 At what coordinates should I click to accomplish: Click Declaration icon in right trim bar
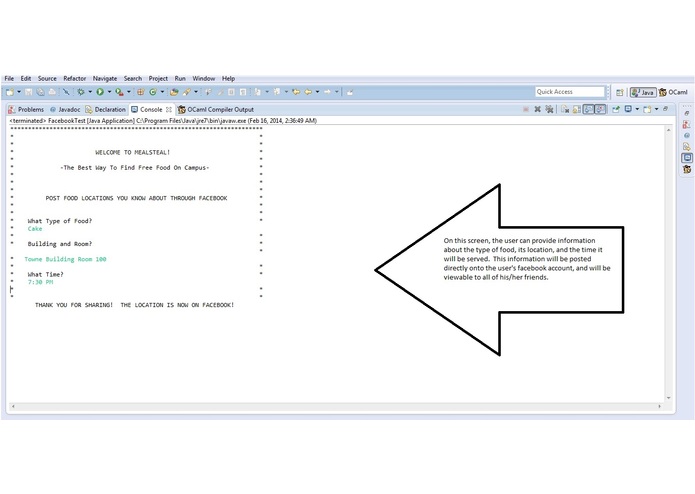[x=687, y=147]
